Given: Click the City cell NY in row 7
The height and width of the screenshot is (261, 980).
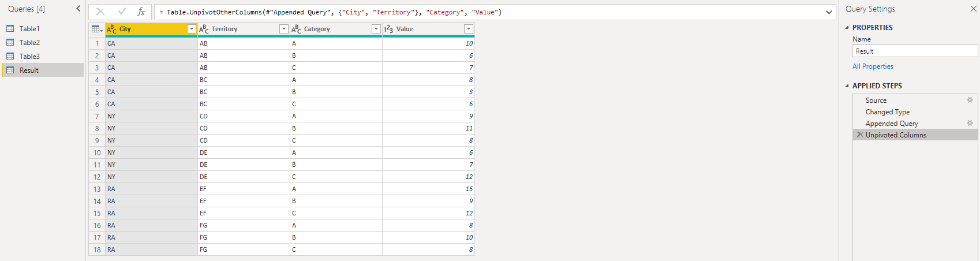Looking at the screenshot, I should (151, 116).
